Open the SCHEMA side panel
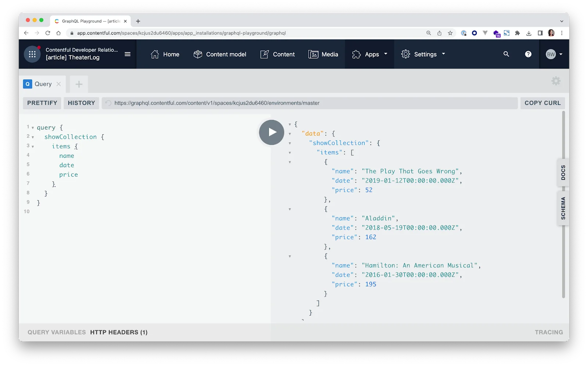The image size is (588, 366). pyautogui.click(x=563, y=208)
